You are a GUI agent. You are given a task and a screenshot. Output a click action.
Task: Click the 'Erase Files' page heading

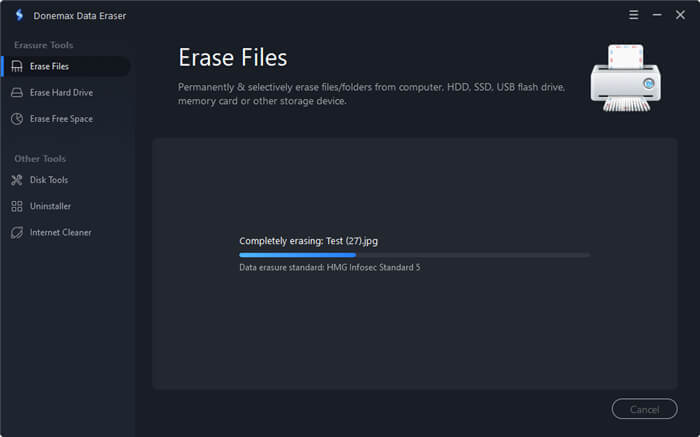point(233,58)
